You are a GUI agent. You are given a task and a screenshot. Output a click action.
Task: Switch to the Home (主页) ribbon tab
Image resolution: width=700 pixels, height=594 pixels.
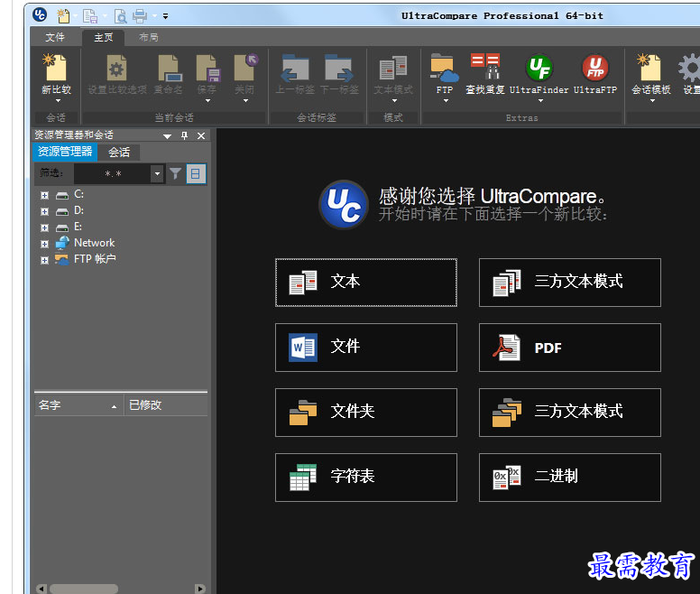[104, 37]
